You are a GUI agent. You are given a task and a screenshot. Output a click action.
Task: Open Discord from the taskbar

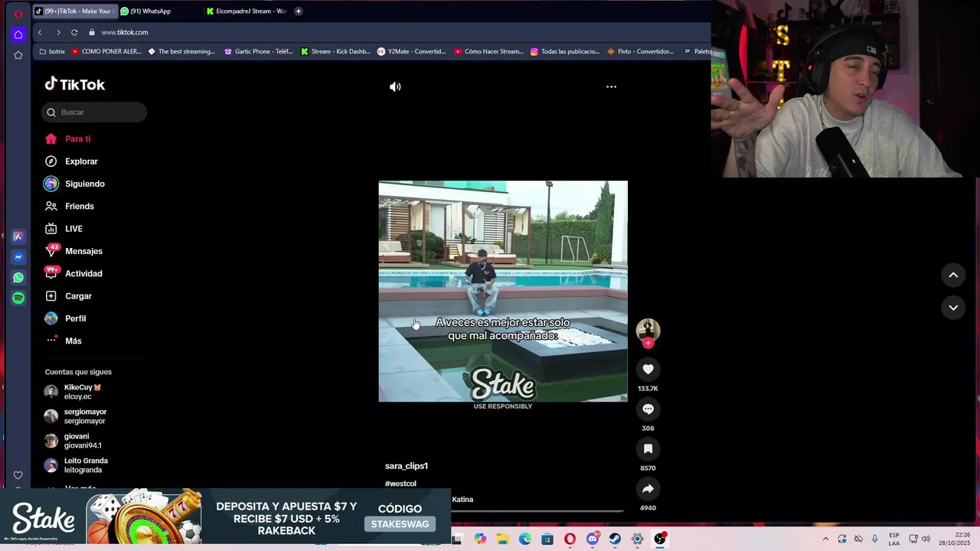(x=592, y=539)
